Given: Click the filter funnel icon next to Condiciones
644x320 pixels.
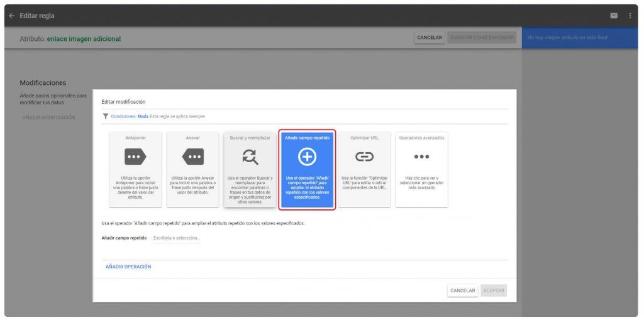Looking at the screenshot, I should [x=105, y=116].
